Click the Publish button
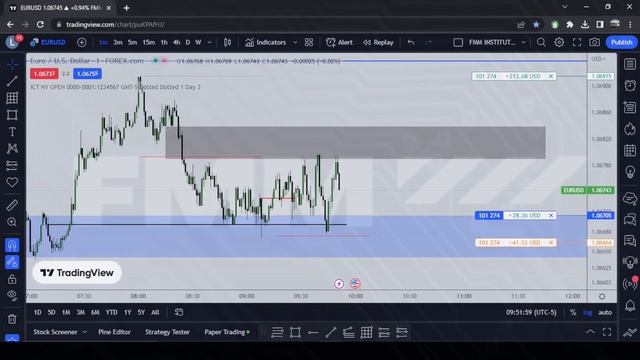Image resolution: width=640 pixels, height=360 pixels. (621, 42)
